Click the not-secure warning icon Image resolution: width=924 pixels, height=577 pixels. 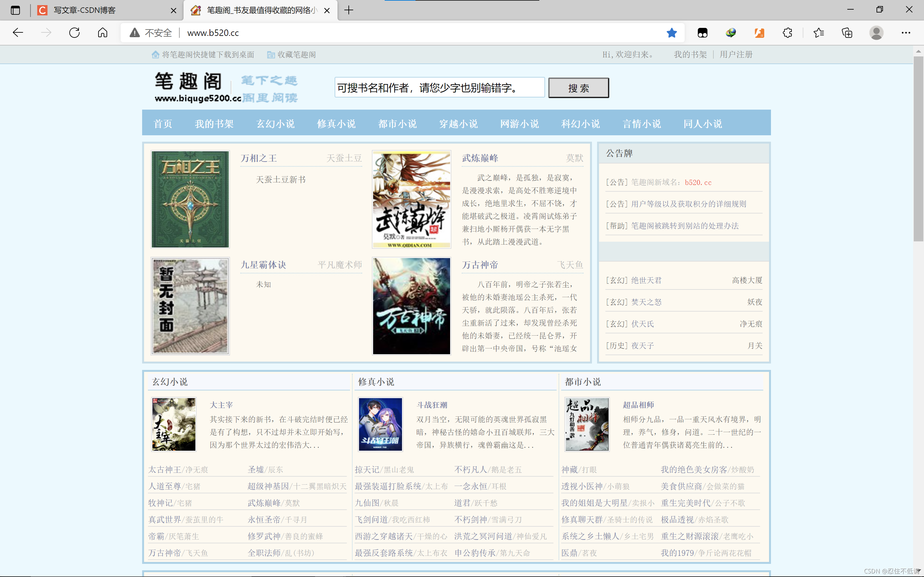tap(134, 33)
